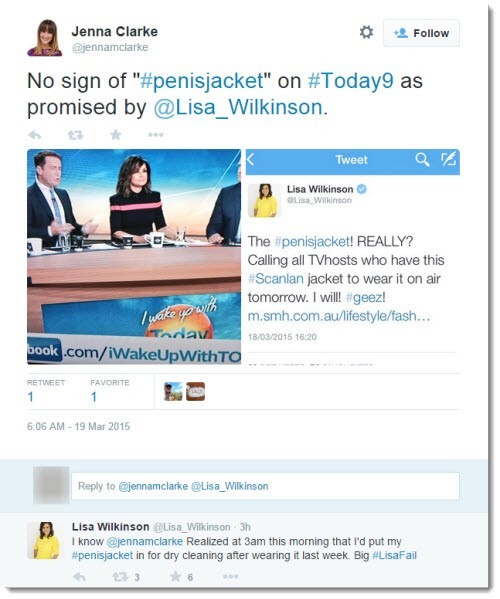Open Today show studio photo
The width and height of the screenshot is (500, 599).
pos(134,256)
